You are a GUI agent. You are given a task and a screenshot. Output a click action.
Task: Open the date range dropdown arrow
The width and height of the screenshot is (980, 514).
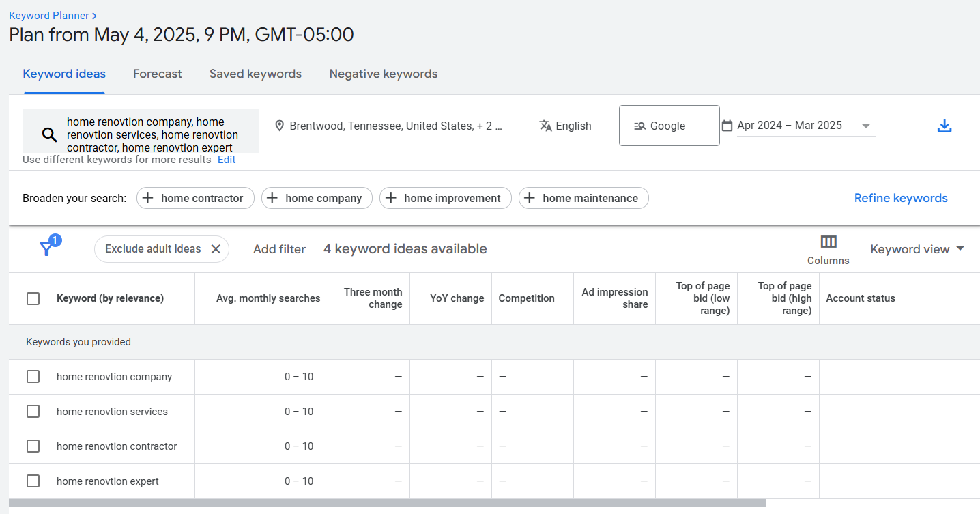pyautogui.click(x=866, y=126)
